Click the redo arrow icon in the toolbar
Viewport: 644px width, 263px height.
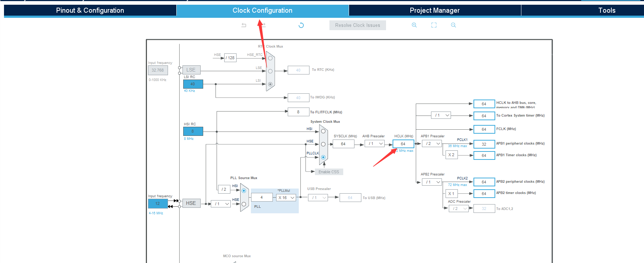pos(264,25)
